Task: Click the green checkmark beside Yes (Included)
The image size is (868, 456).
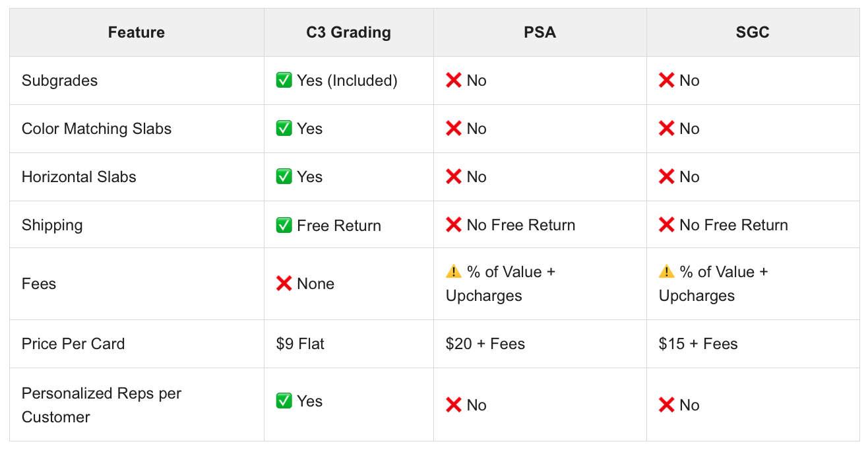Action: (x=284, y=81)
